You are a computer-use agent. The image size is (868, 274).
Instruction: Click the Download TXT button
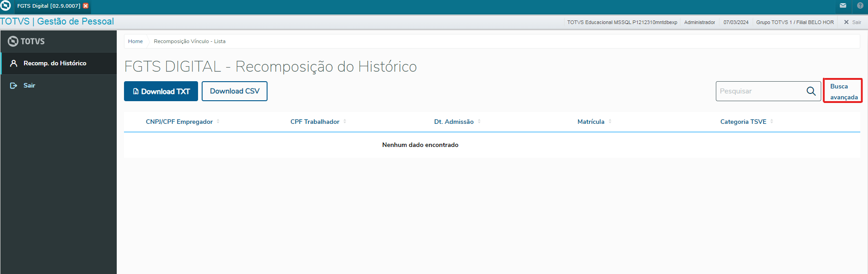(161, 91)
